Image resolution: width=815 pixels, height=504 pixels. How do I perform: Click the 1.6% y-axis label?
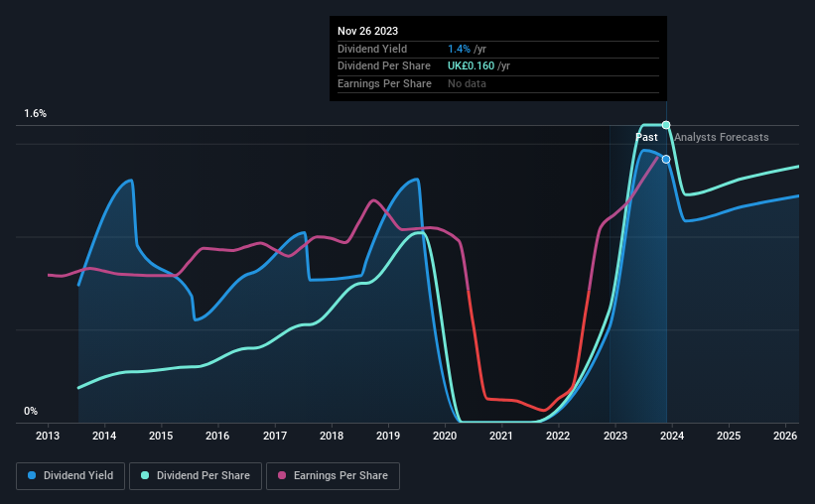36,113
